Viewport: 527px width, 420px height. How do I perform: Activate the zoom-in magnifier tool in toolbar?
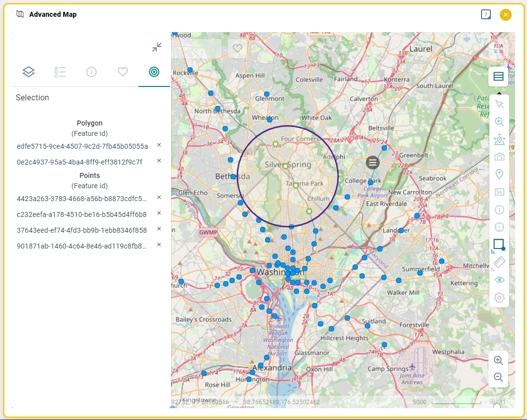(x=499, y=122)
